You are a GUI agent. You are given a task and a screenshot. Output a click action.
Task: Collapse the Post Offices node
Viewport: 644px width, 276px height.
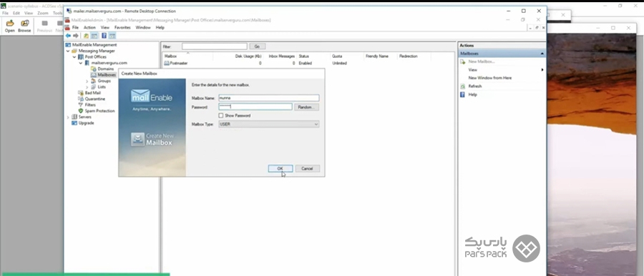point(74,56)
